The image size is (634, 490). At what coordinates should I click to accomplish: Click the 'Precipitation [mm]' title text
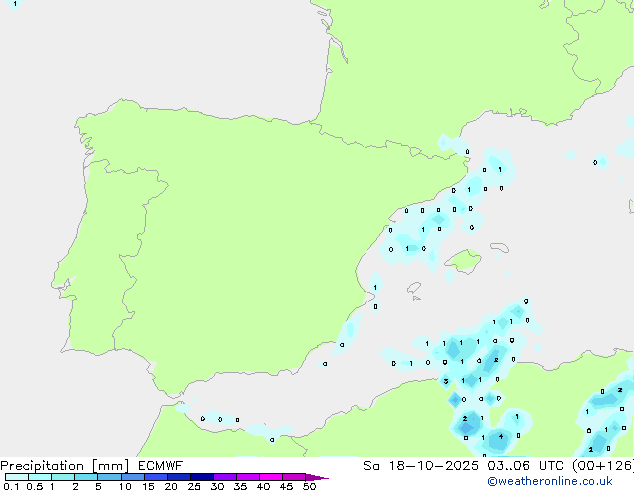[65, 466]
